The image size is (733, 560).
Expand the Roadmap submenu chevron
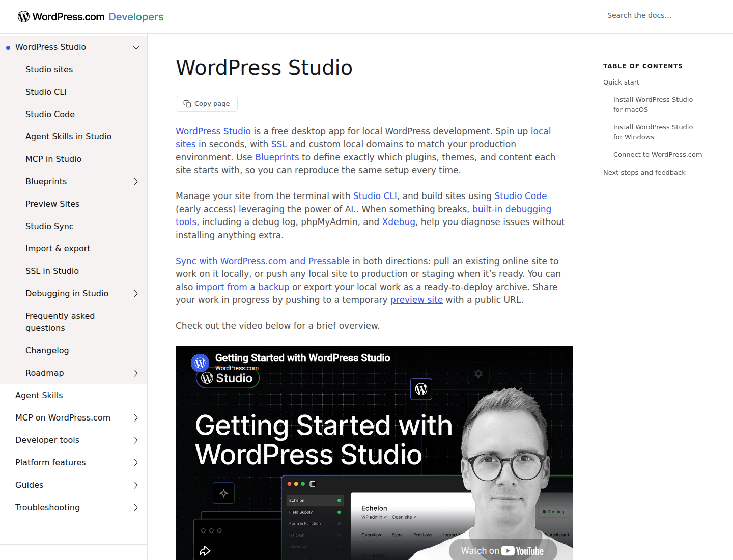(136, 373)
